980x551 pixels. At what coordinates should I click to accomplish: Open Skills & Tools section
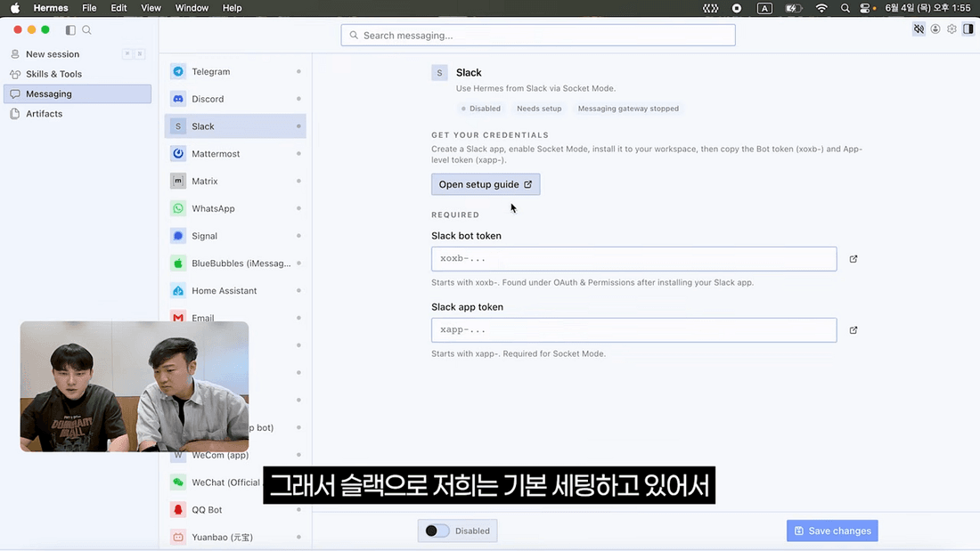point(78,74)
